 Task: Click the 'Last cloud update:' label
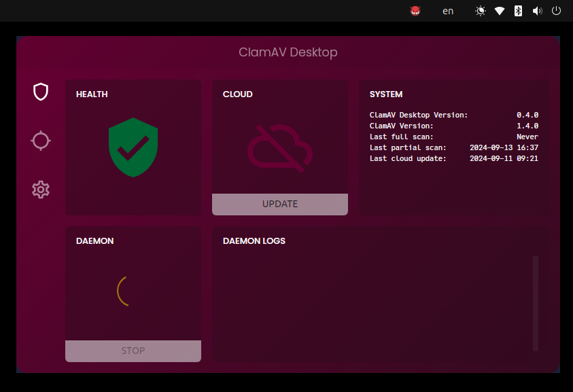click(x=408, y=159)
